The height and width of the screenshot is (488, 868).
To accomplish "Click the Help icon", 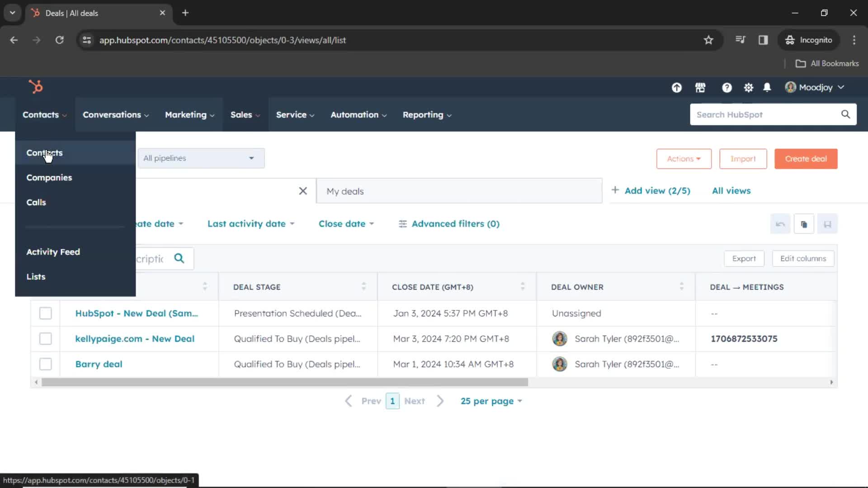I will [x=726, y=88].
